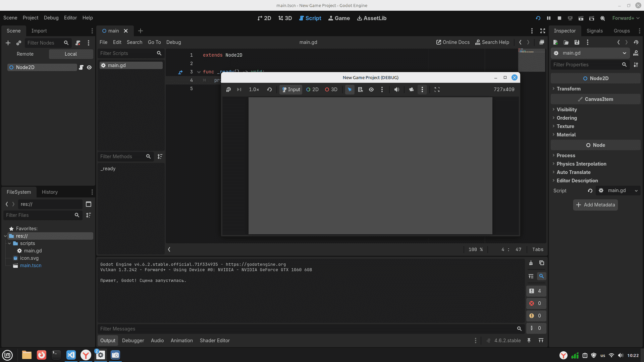This screenshot has width=644, height=362.
Task: Reset game speed in the debug window
Action: pyautogui.click(x=269, y=89)
